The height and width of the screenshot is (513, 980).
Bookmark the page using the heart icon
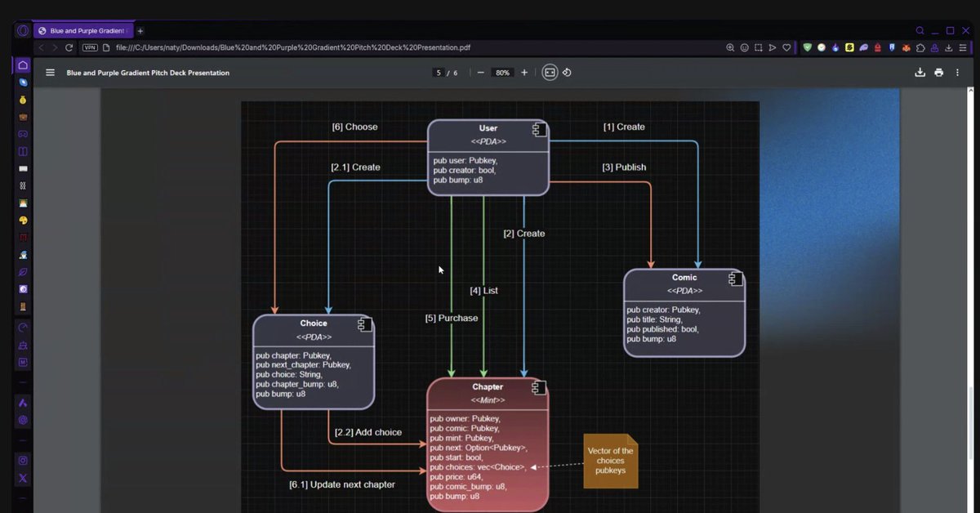pyautogui.click(x=786, y=47)
